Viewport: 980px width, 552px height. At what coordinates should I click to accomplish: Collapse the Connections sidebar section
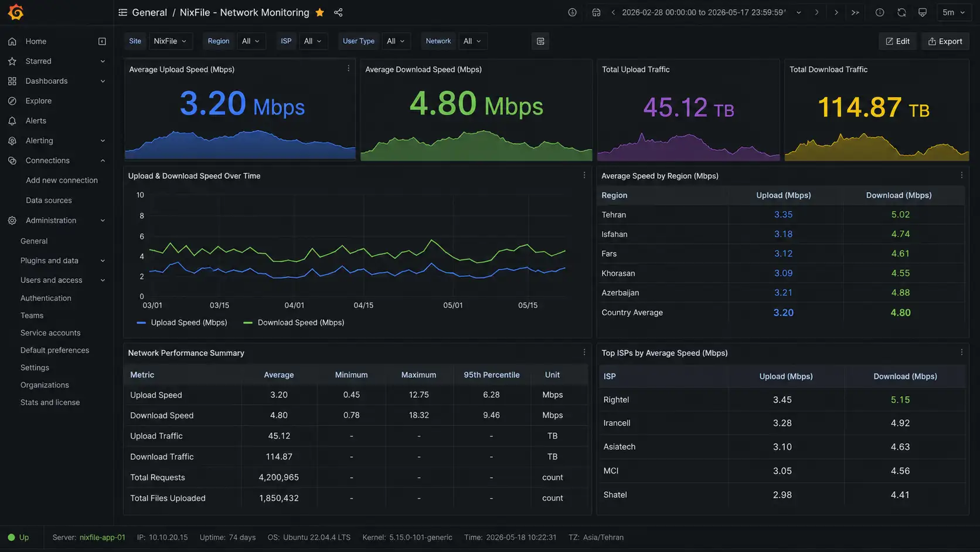[x=103, y=161]
